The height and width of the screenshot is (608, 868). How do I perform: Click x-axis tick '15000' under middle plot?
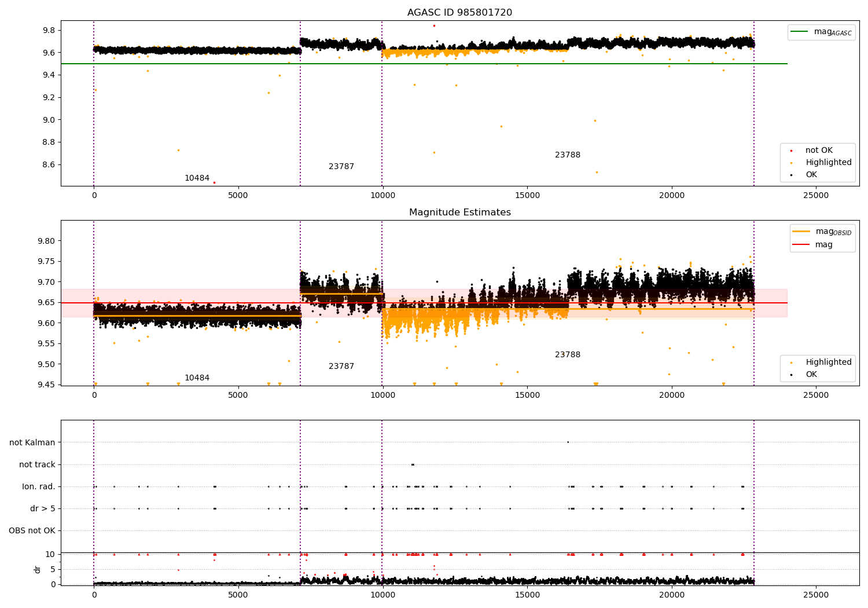click(527, 395)
